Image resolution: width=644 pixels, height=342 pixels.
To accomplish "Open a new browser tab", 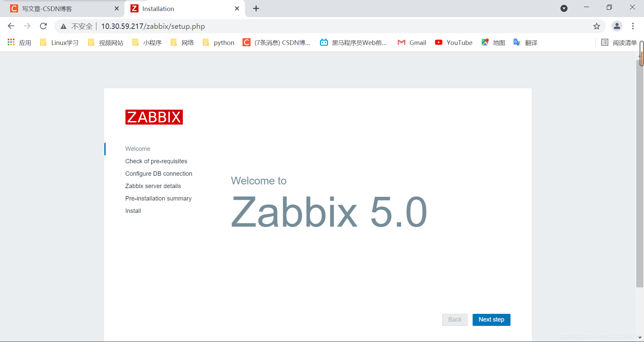I will [256, 9].
